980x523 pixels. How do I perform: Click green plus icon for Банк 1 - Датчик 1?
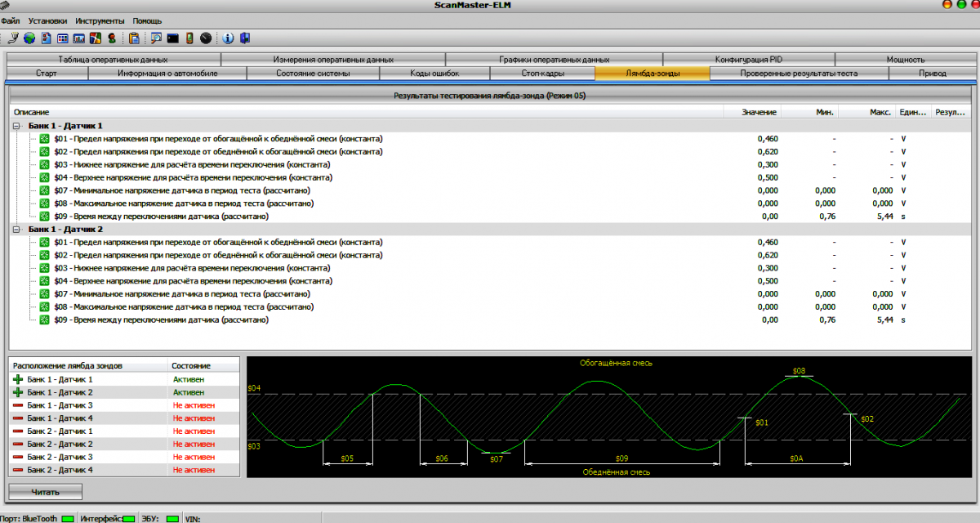point(18,379)
